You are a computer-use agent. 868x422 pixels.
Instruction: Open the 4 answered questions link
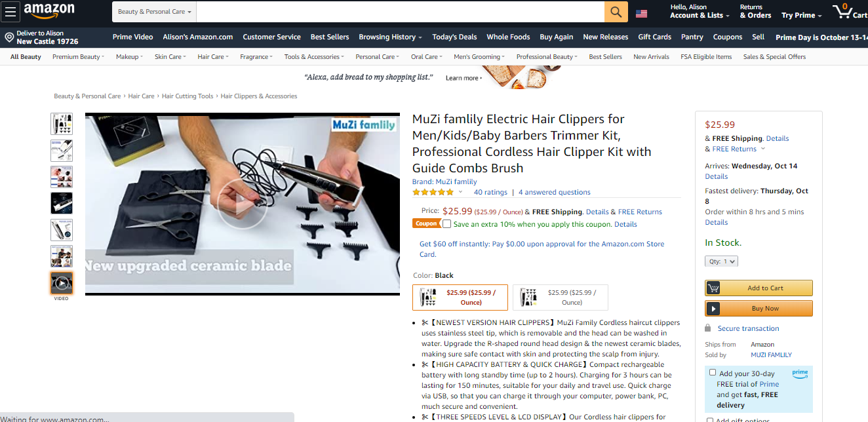[555, 192]
